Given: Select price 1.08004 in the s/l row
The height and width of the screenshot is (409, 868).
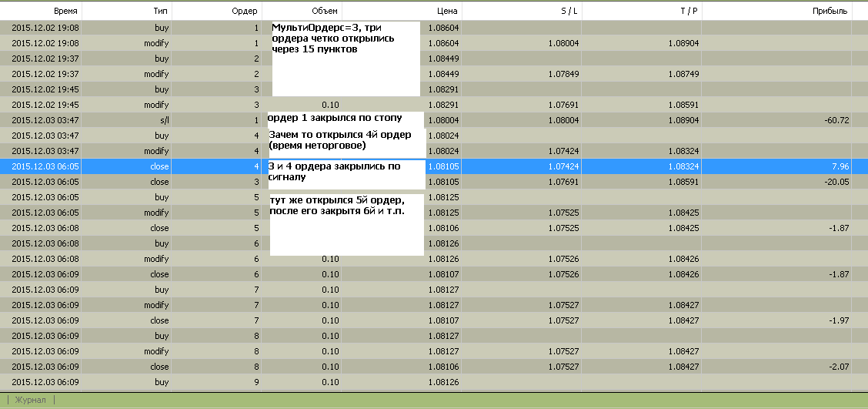Looking at the screenshot, I should 445,120.
